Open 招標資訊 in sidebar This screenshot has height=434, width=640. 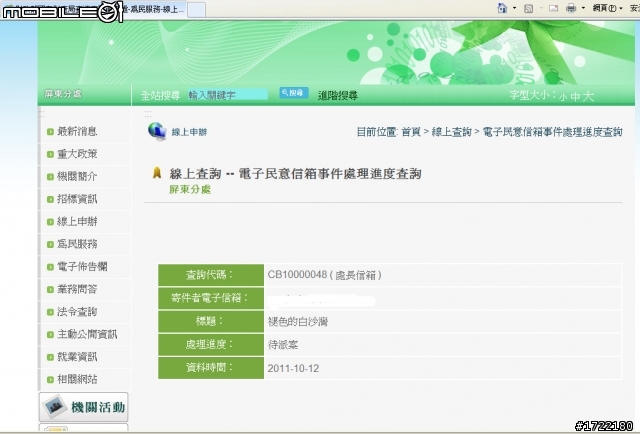77,199
